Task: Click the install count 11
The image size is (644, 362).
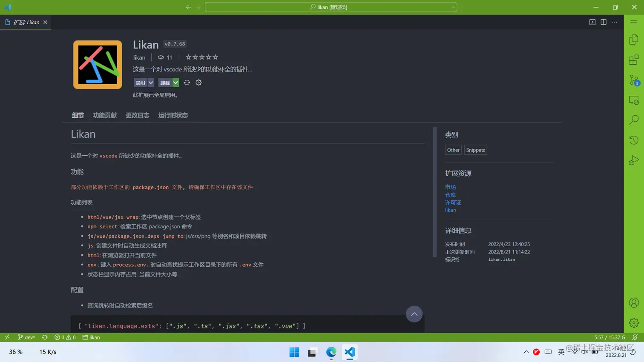Action: pos(165,57)
